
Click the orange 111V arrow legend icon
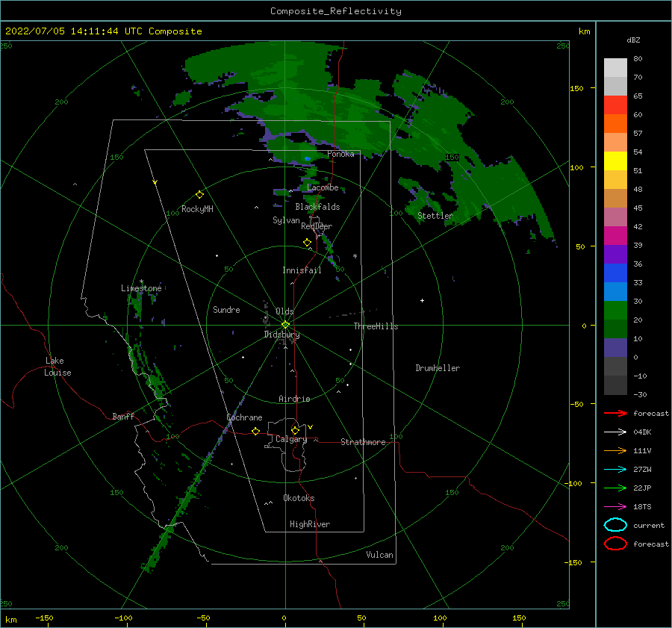click(615, 450)
